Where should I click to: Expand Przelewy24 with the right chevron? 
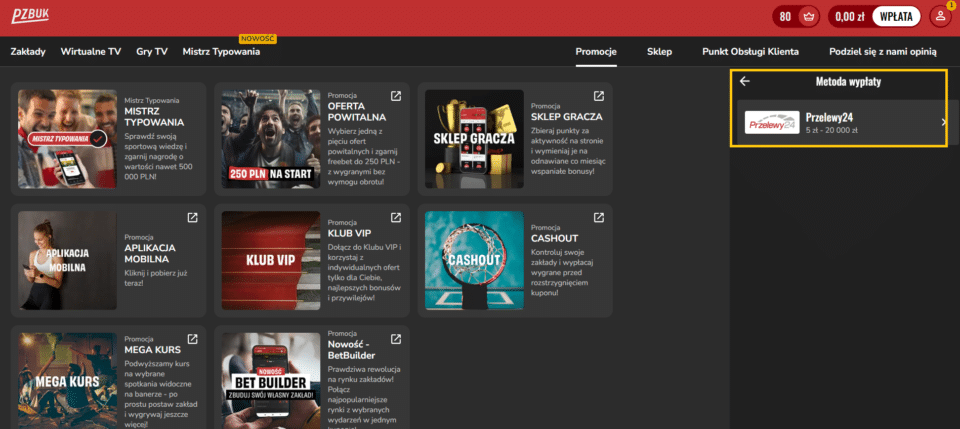point(943,122)
